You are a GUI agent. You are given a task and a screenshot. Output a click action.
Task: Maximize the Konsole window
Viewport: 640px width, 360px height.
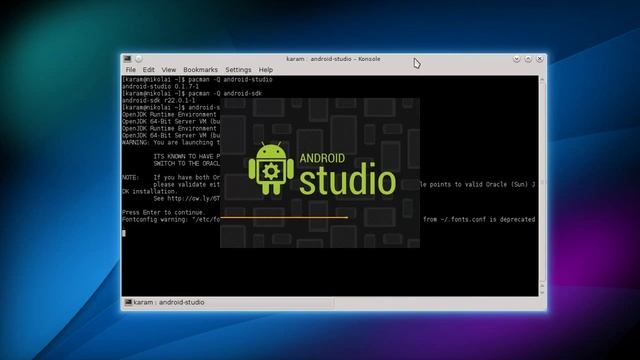coord(528,59)
